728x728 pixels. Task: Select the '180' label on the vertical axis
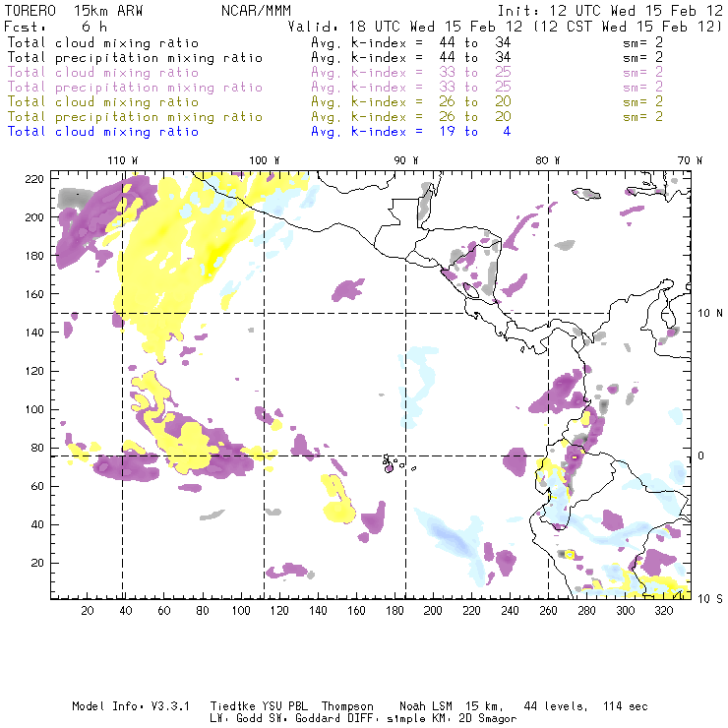[34, 256]
